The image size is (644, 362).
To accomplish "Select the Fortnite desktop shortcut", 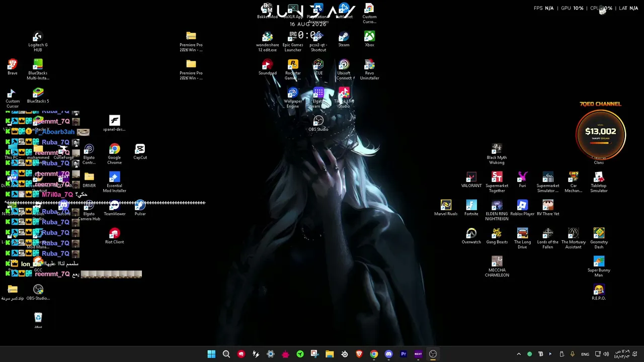I will point(471,208).
